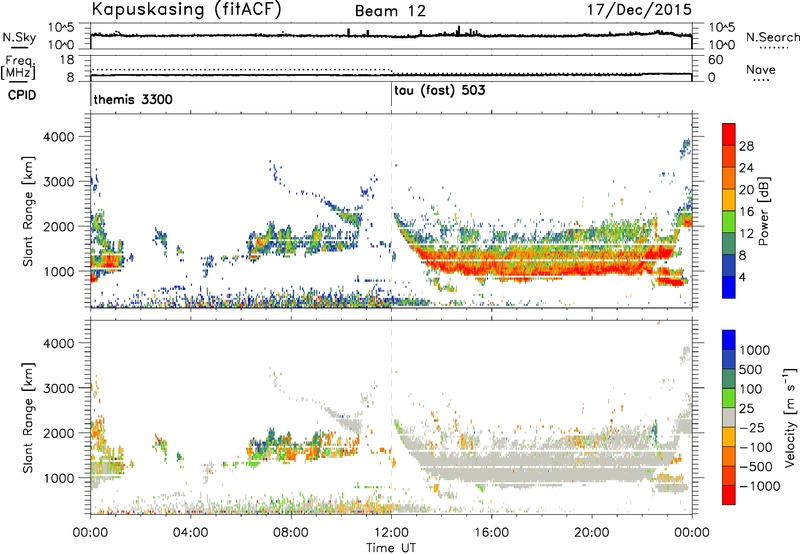This screenshot has height=554, width=800.
Task: Click the -100 label on Velocity colorbar
Action: point(756,447)
